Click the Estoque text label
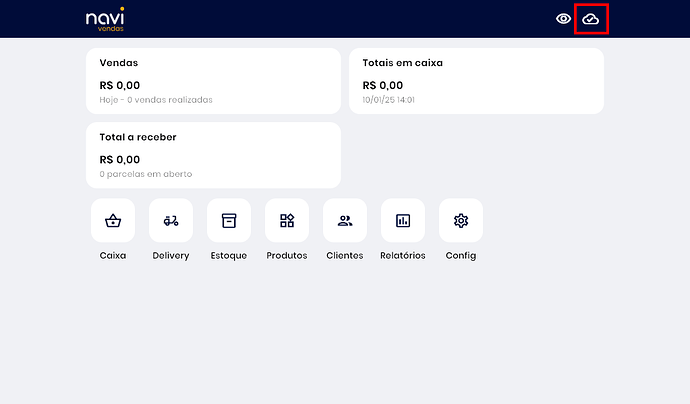690x404 pixels. [x=229, y=256]
